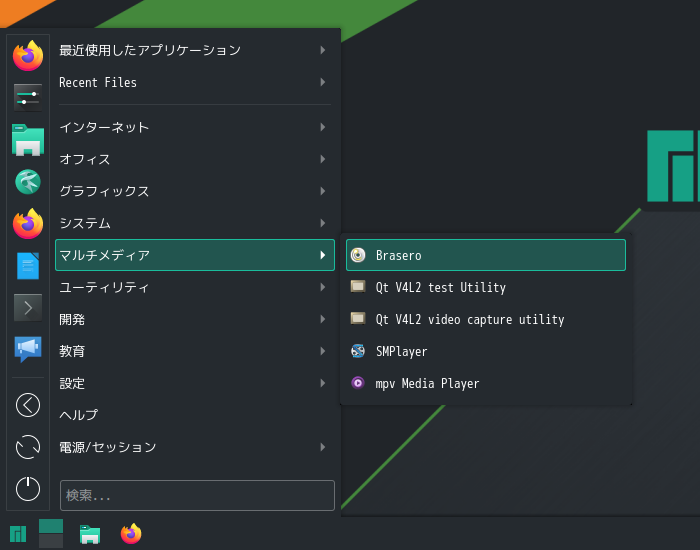Select the オフィス category label

pos(85,159)
